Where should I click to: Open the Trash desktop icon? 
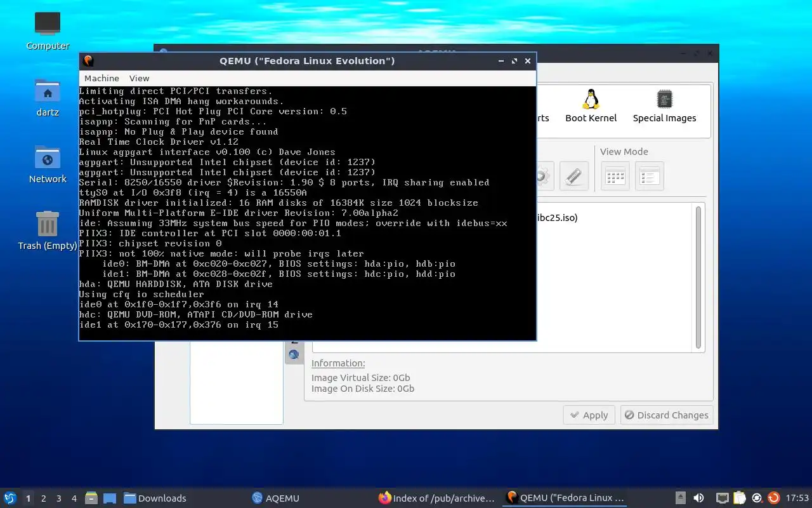pos(48,231)
